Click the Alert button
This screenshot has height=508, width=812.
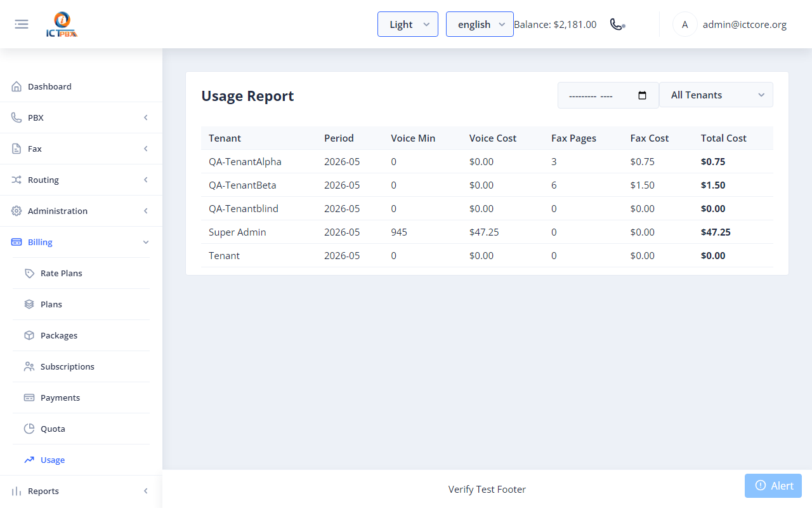click(x=773, y=486)
